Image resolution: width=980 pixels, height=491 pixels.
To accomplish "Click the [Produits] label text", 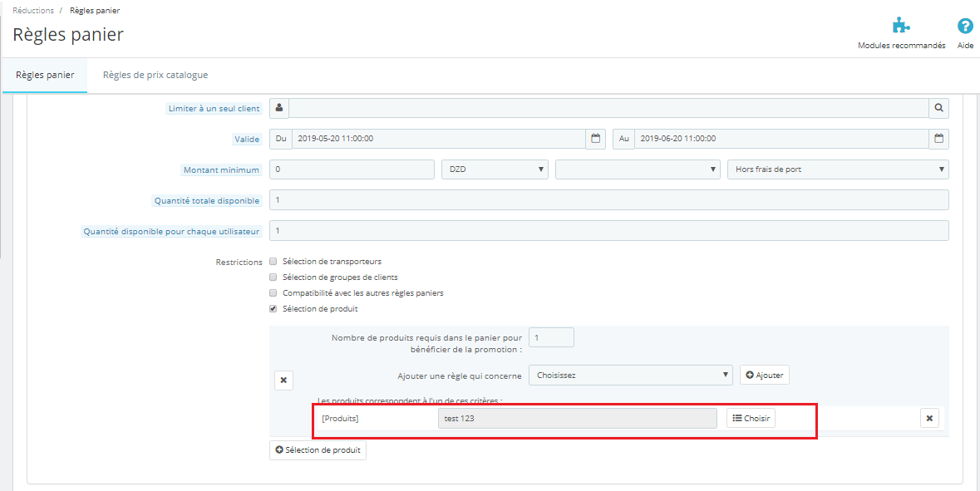I will pyautogui.click(x=340, y=419).
